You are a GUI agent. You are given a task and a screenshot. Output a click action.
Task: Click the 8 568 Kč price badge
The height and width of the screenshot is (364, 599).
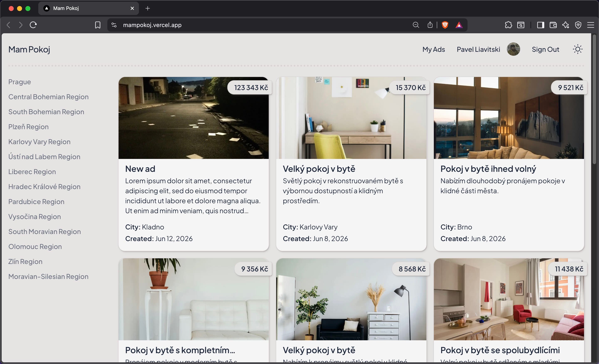(x=411, y=269)
